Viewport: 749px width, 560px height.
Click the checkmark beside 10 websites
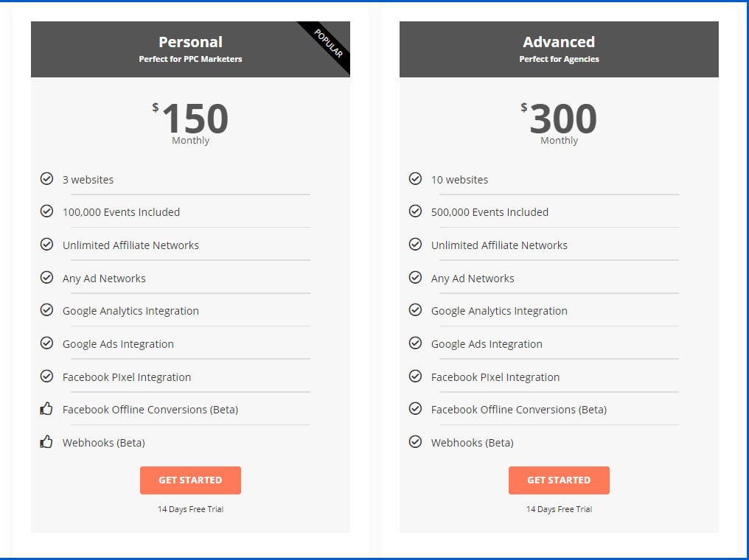[416, 178]
